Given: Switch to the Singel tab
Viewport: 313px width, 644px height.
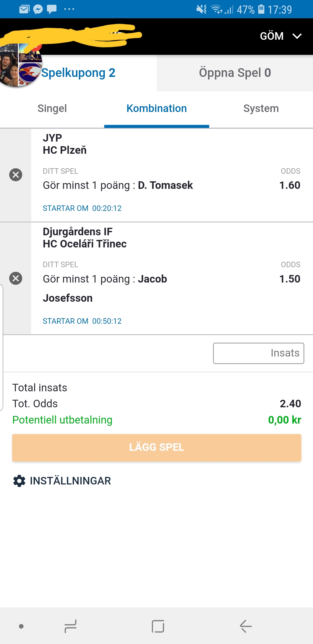Looking at the screenshot, I should click(x=52, y=108).
